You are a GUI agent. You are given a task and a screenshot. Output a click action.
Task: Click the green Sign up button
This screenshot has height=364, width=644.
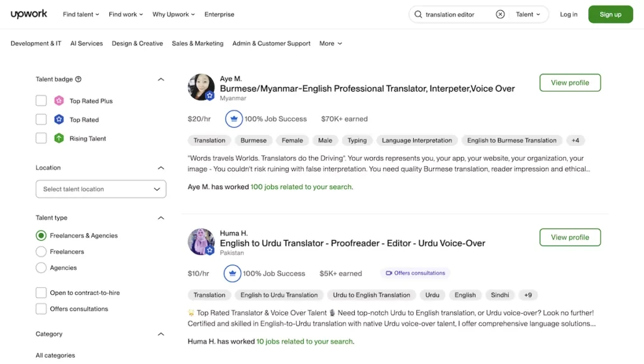pos(610,14)
